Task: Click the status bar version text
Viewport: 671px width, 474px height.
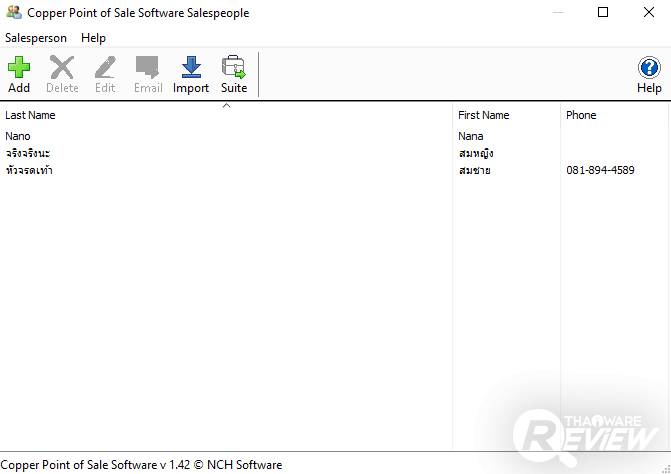Action: (x=141, y=465)
